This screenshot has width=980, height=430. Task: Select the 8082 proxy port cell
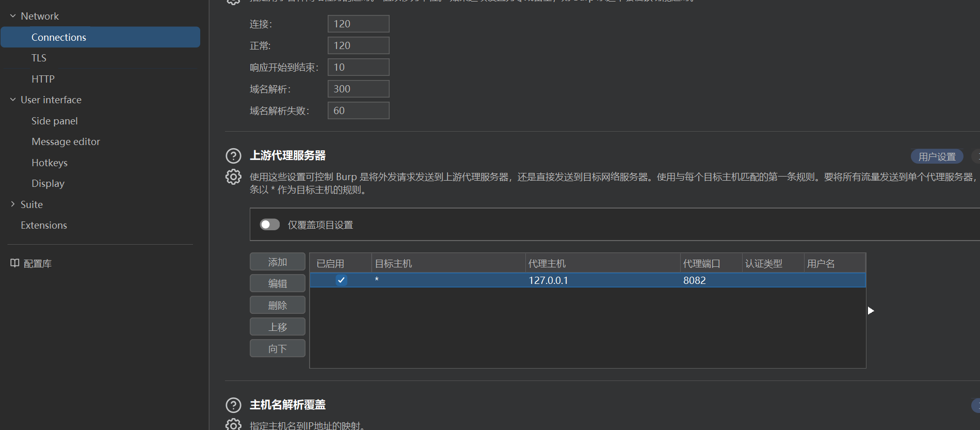click(x=711, y=280)
